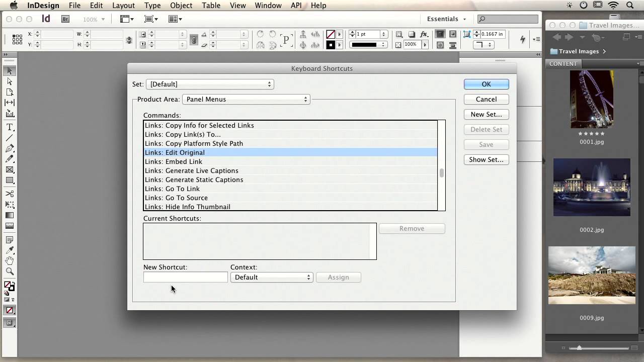
Task: Select the Note tool
Action: tap(10, 240)
